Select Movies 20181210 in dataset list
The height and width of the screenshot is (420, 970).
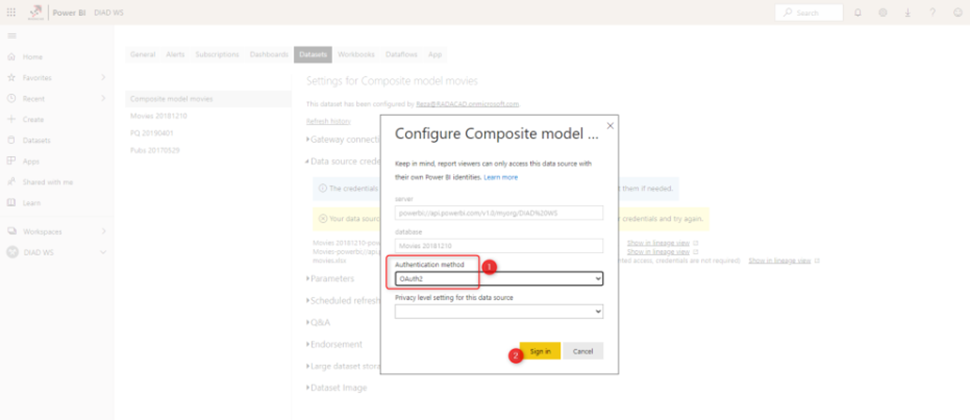[x=160, y=116]
